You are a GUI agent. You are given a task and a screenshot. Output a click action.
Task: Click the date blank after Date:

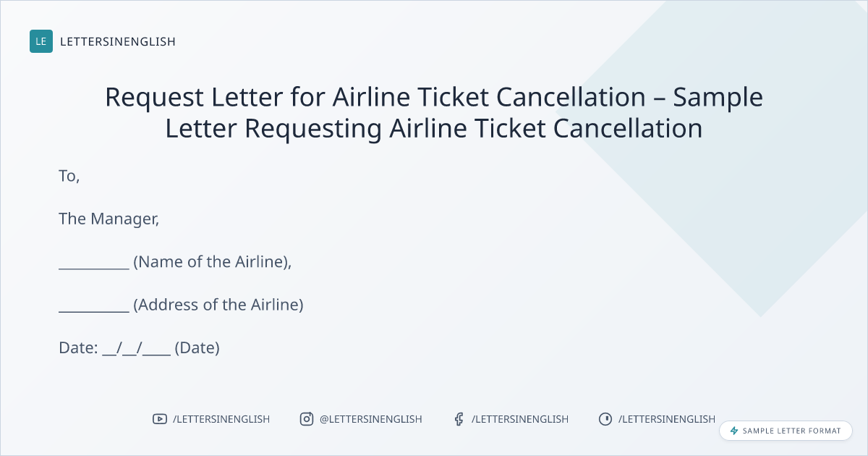tap(137, 349)
